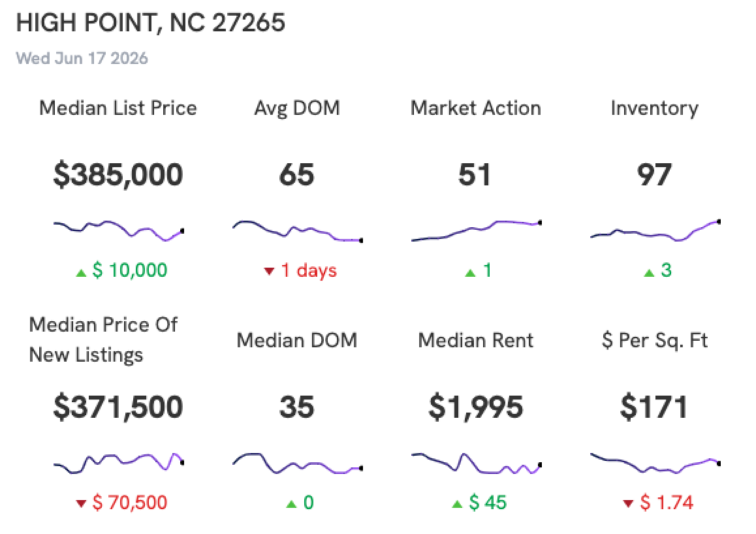Image resolution: width=756 pixels, height=534 pixels.
Task: Click green up arrow beside $ 10,000
Action: tap(81, 274)
